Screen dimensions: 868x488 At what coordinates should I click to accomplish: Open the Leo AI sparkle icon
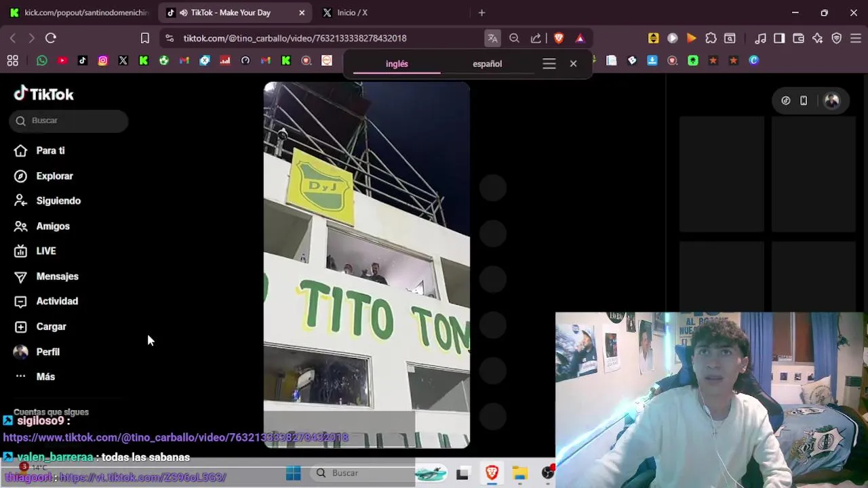(x=817, y=38)
